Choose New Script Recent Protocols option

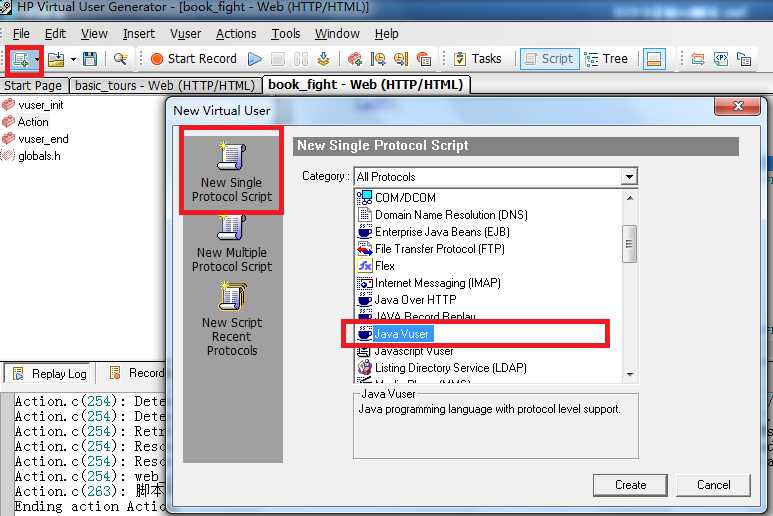pyautogui.click(x=232, y=319)
